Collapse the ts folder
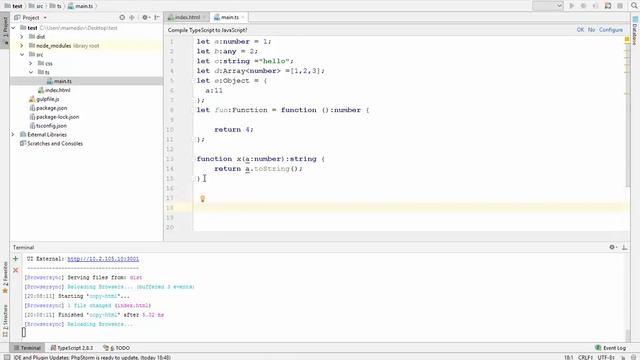This screenshot has width=640, height=360. click(x=31, y=72)
